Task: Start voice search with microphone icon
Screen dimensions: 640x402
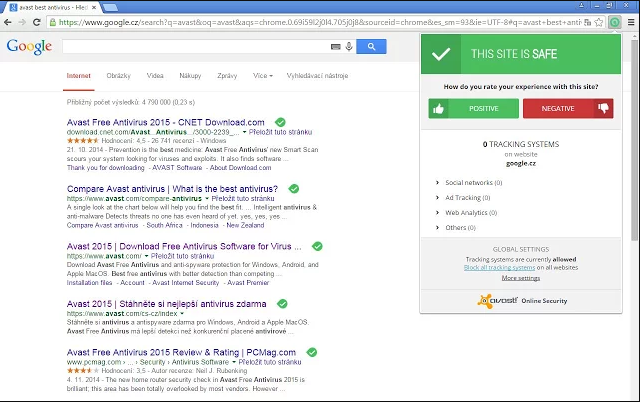Action: coord(349,47)
